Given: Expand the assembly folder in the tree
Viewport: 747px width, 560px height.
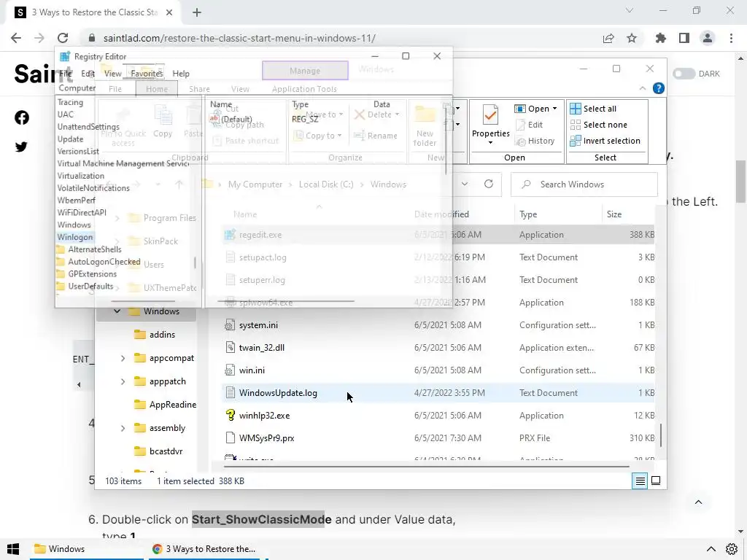Looking at the screenshot, I should (x=123, y=428).
